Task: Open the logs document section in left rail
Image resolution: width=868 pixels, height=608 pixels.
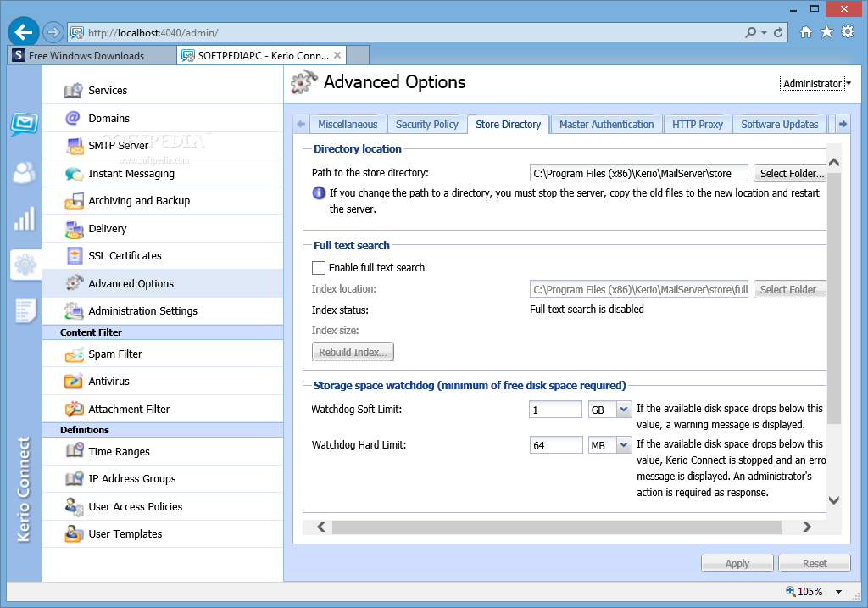Action: click(x=25, y=311)
